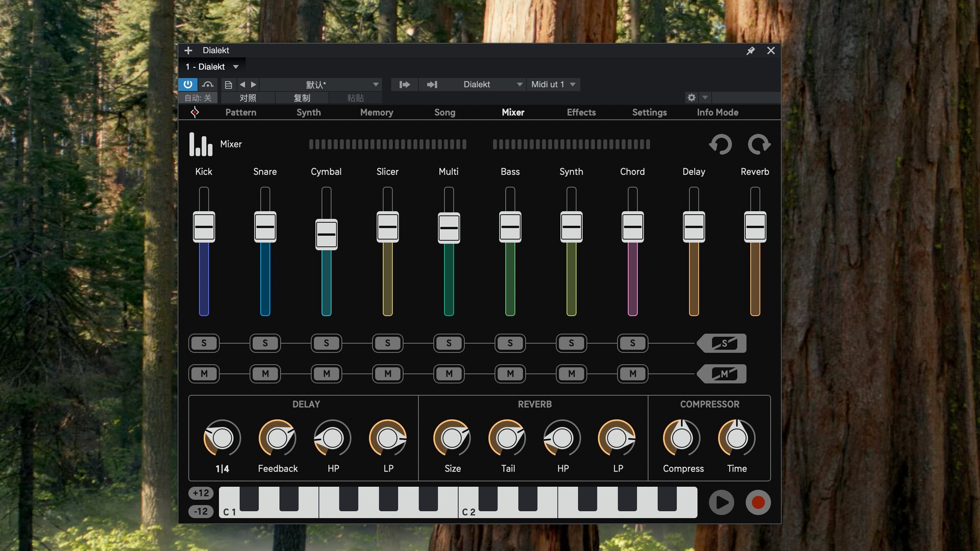980x551 pixels.
Task: Click the 对照 compare button
Action: tap(248, 98)
